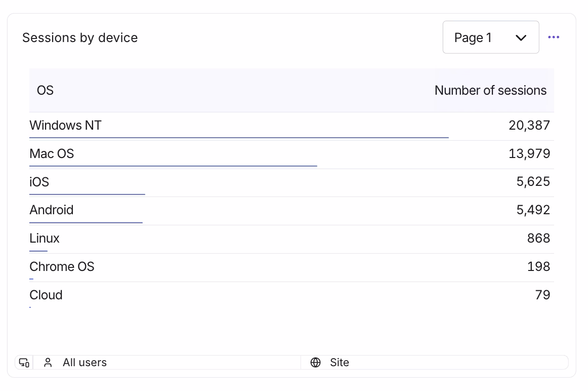
Task: Select the Cloud row label
Action: pos(46,295)
